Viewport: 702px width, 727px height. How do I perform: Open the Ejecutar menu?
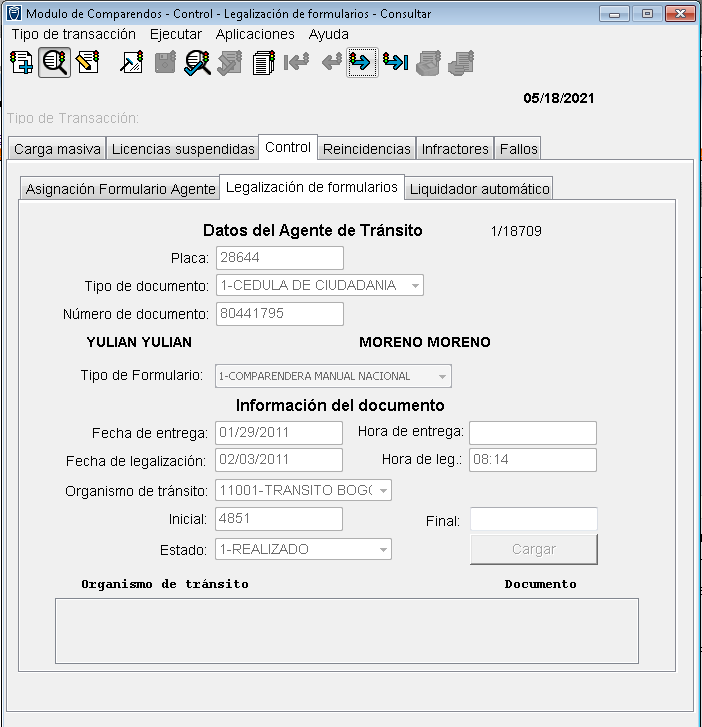point(175,34)
